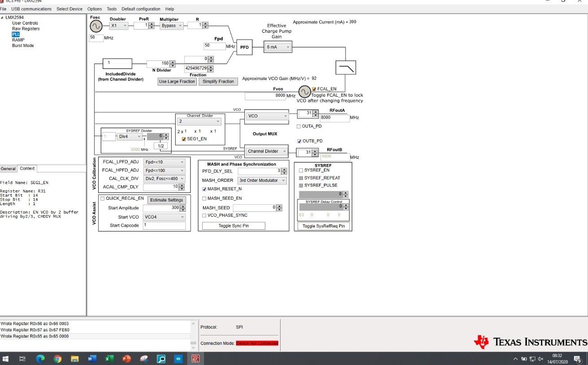Open the FCAL_LPFD_ADJ dropdown
The height and width of the screenshot is (365, 588).
164,162
